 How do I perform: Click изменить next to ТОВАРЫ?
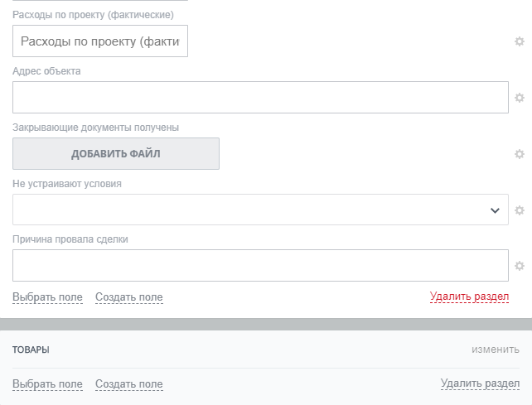click(496, 350)
